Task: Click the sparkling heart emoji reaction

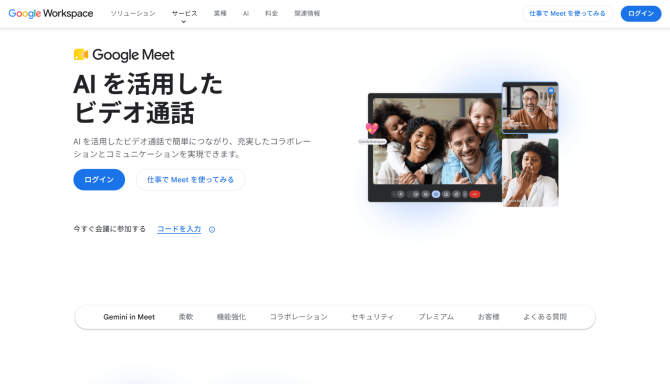Action: (x=372, y=128)
